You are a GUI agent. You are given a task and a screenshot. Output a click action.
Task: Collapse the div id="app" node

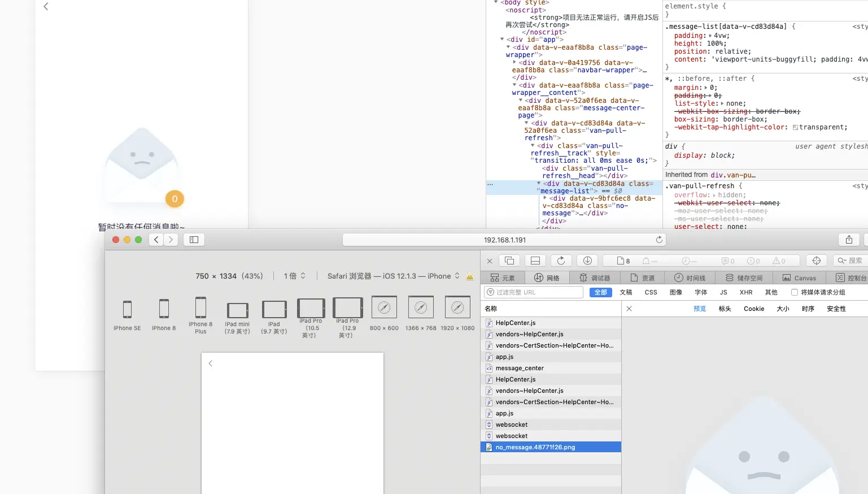pos(502,40)
